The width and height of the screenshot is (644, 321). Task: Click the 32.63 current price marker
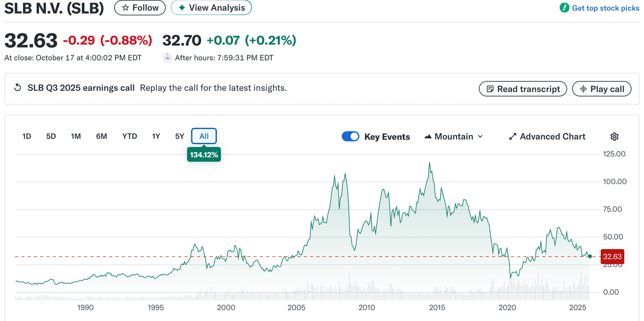click(x=612, y=257)
